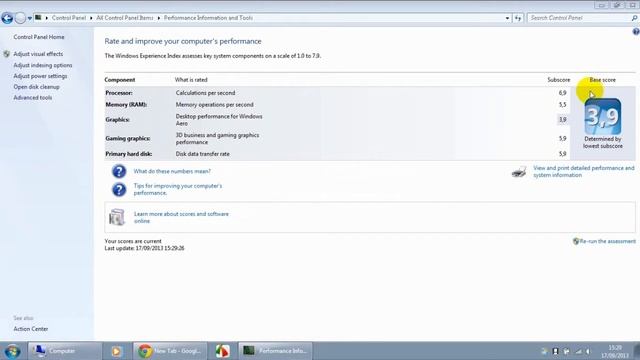Open Computer taskbar button
The width and height of the screenshot is (640, 360).
[64, 351]
